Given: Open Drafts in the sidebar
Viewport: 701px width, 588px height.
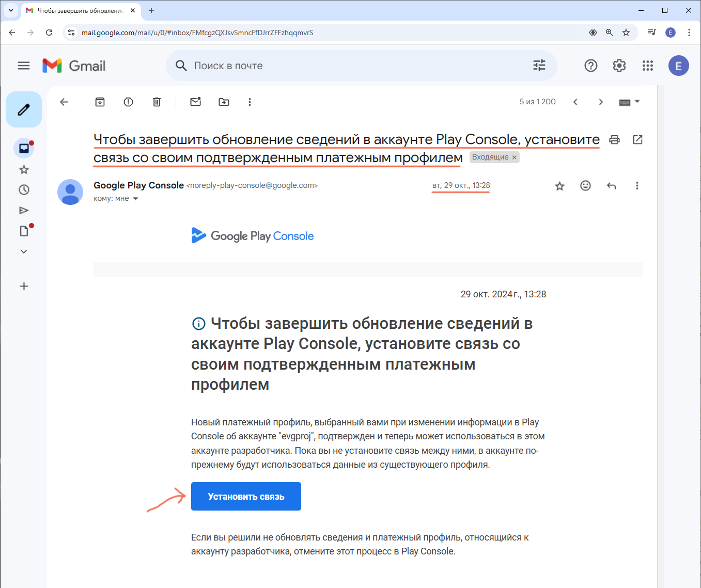Looking at the screenshot, I should pos(24,231).
